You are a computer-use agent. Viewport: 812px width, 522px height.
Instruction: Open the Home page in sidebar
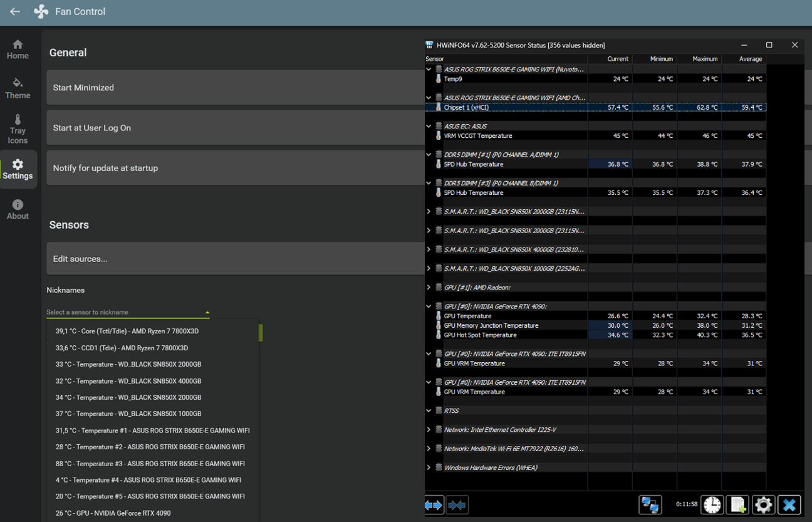pos(18,50)
